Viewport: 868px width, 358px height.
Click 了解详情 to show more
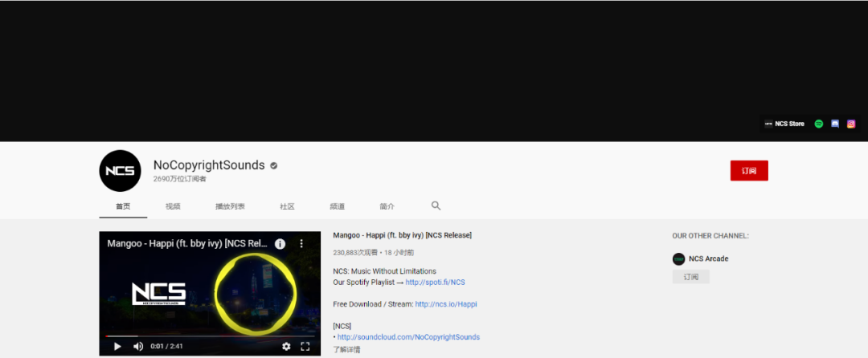click(346, 350)
